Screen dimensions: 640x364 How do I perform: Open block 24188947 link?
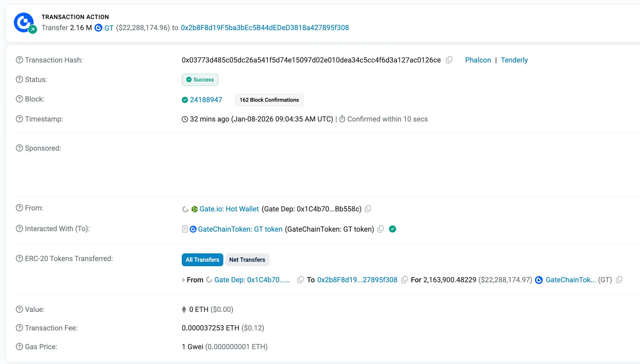pyautogui.click(x=206, y=100)
